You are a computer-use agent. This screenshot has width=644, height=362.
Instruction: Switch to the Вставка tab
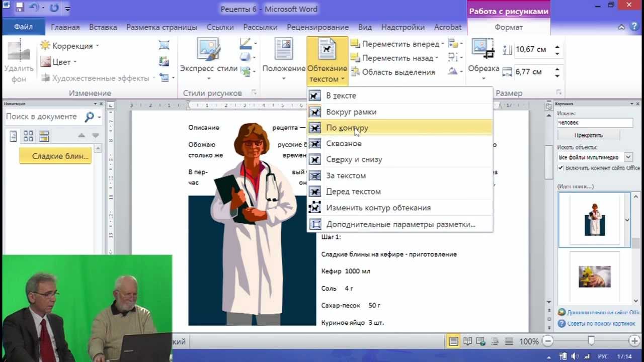103,27
